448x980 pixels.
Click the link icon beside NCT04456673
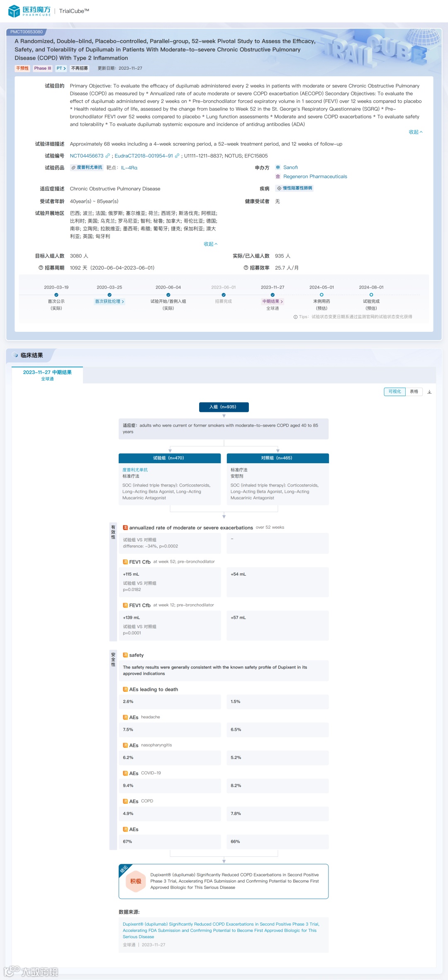click(x=107, y=156)
